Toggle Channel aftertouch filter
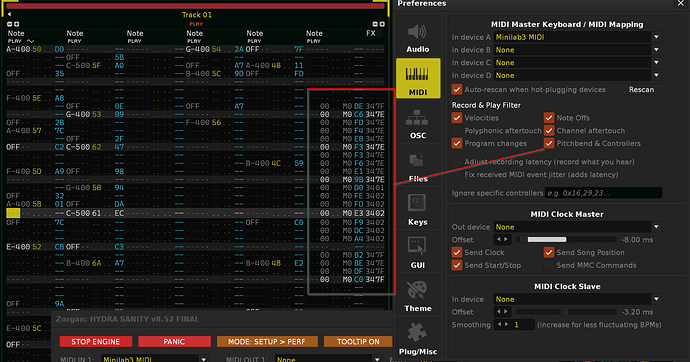690x362 pixels. 549,131
